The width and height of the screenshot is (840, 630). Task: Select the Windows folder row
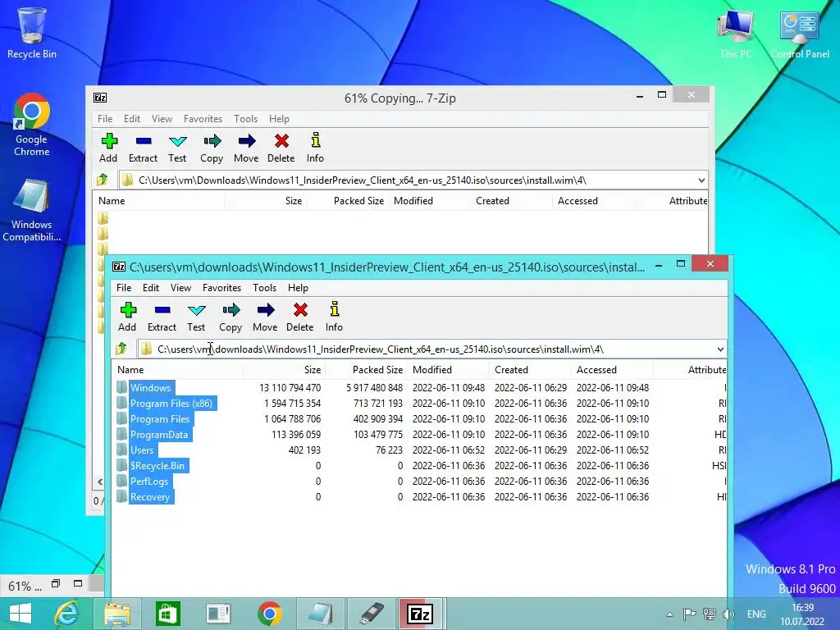click(x=421, y=388)
